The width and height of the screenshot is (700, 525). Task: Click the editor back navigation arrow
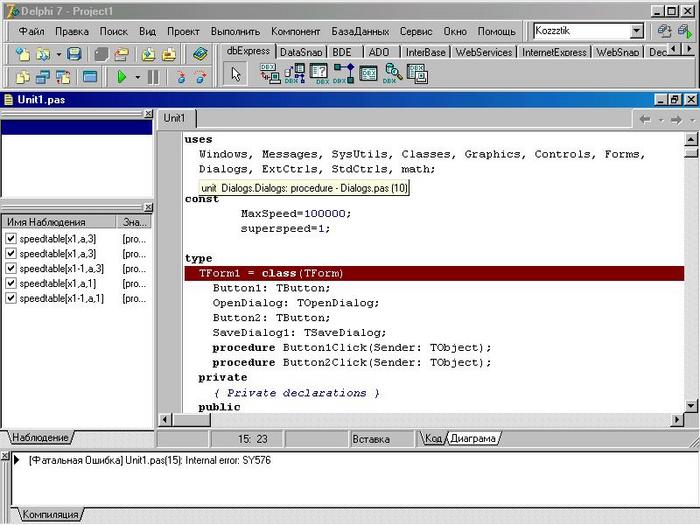pyautogui.click(x=645, y=120)
